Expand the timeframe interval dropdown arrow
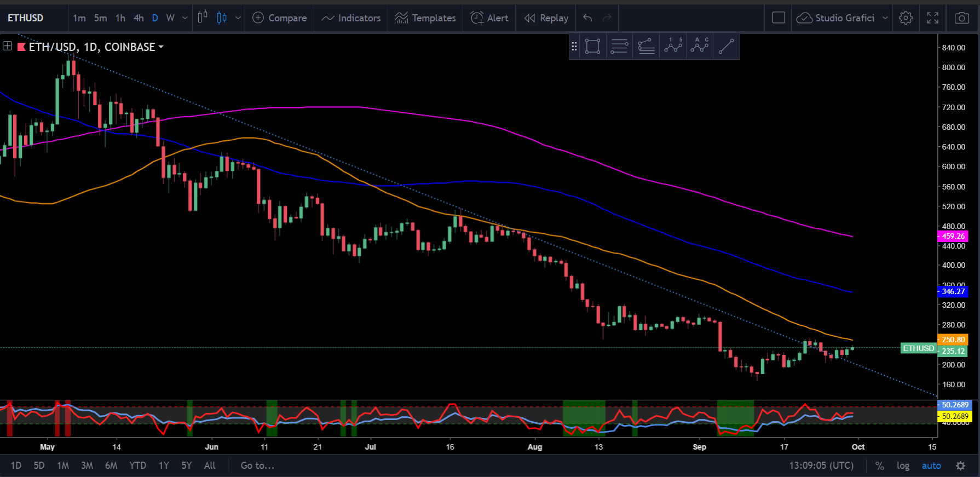This screenshot has height=477, width=980. pyautogui.click(x=185, y=18)
